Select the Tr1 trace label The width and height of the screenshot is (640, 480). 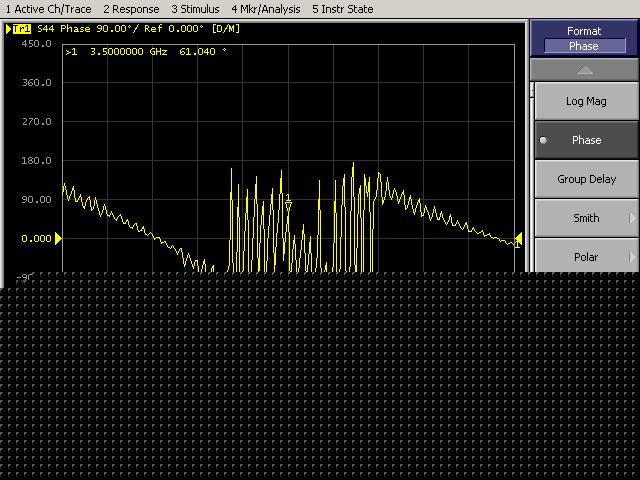pyautogui.click(x=22, y=29)
